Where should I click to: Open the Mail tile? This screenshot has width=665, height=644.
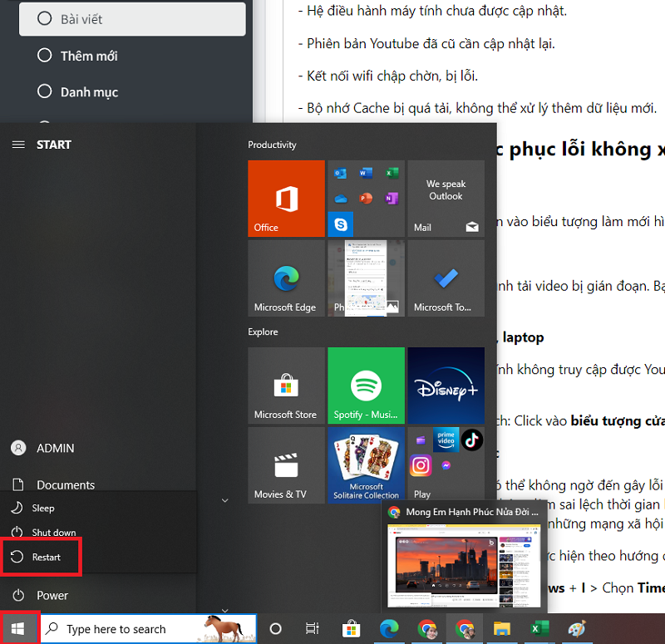[x=446, y=198]
